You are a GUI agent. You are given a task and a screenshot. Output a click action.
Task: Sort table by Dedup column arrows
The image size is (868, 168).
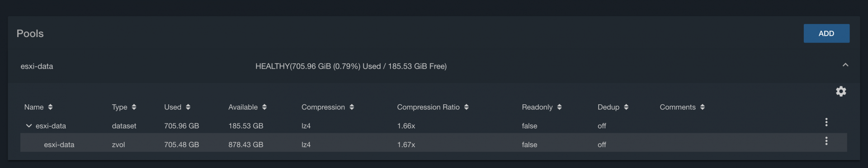(x=626, y=107)
